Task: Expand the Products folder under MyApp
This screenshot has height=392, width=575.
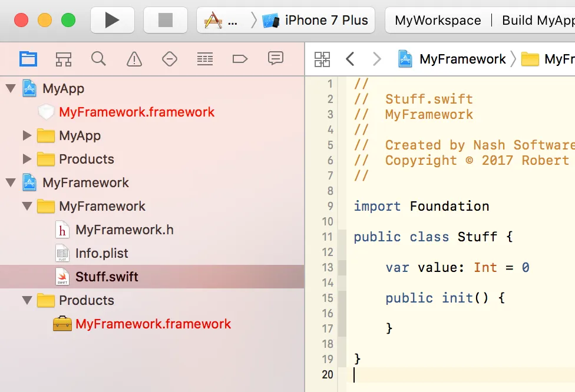Action: click(27, 159)
